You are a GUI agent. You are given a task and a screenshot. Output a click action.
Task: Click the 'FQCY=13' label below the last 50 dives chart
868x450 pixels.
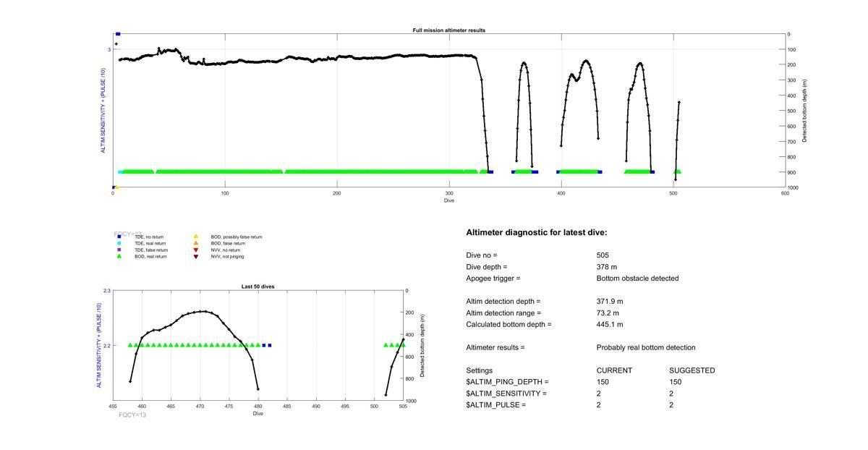point(132,415)
